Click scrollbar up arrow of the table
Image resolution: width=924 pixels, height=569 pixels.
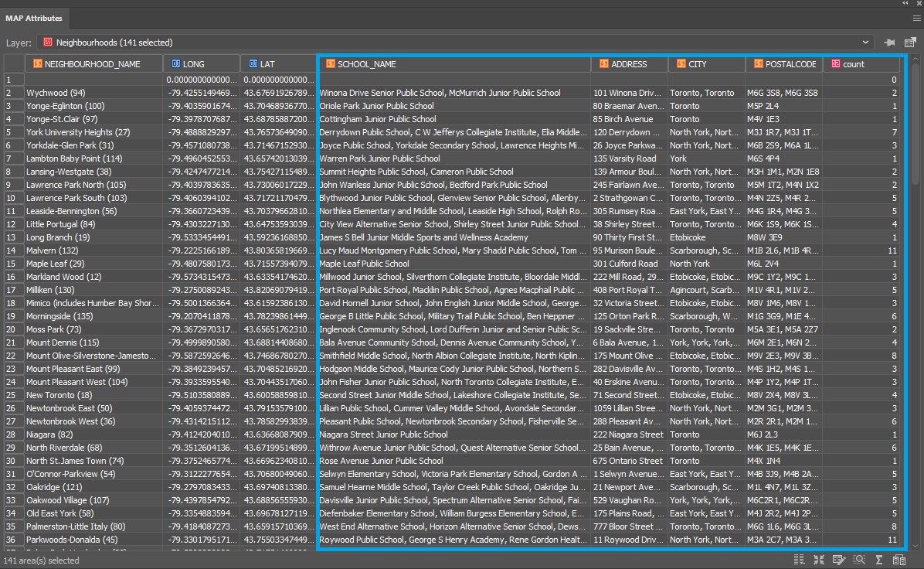pos(916,60)
